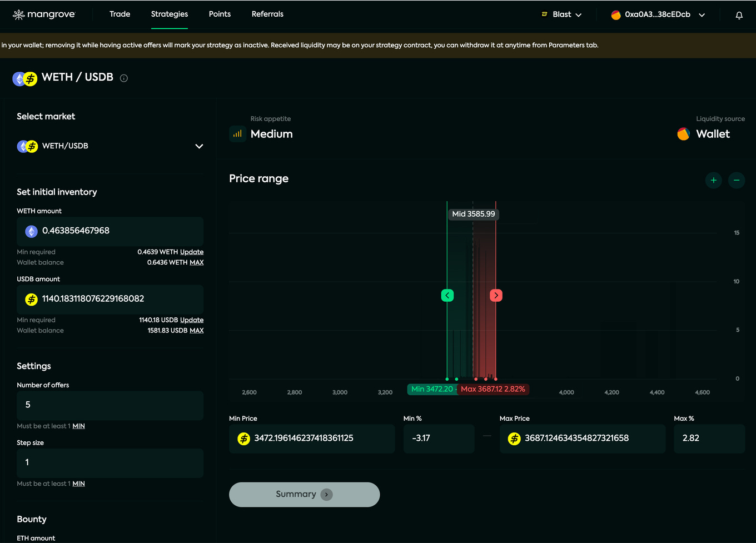
Task: Click the USDB icon in the Max Price field
Action: click(515, 439)
